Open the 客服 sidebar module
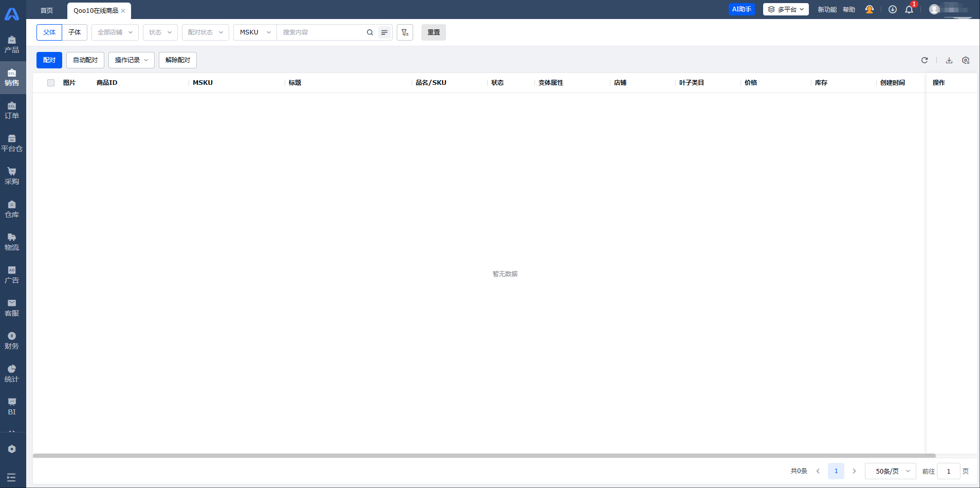This screenshot has width=980, height=488. tap(12, 308)
